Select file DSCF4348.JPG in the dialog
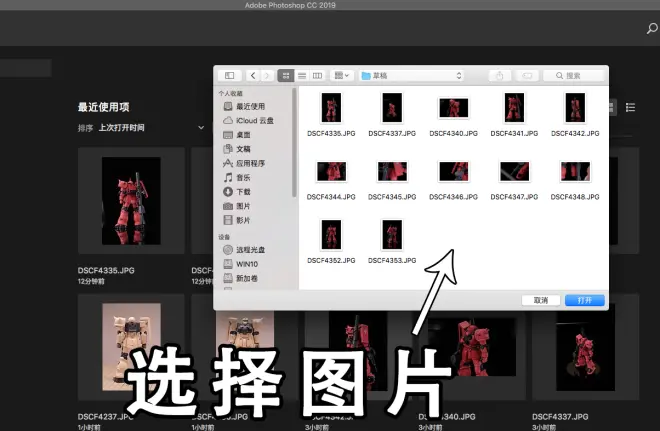Screen dimensions: 660x431 coord(575,178)
